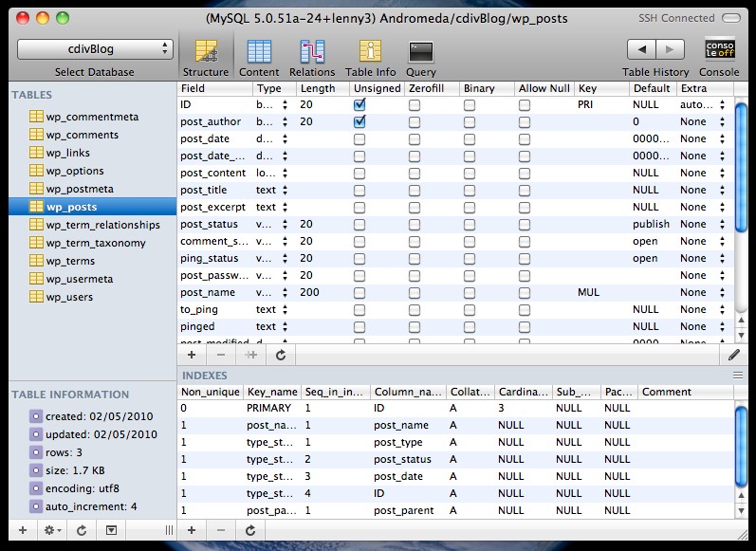Open the Extra dropdown for post_name
Screen dimensions: 756x551
pos(722,292)
